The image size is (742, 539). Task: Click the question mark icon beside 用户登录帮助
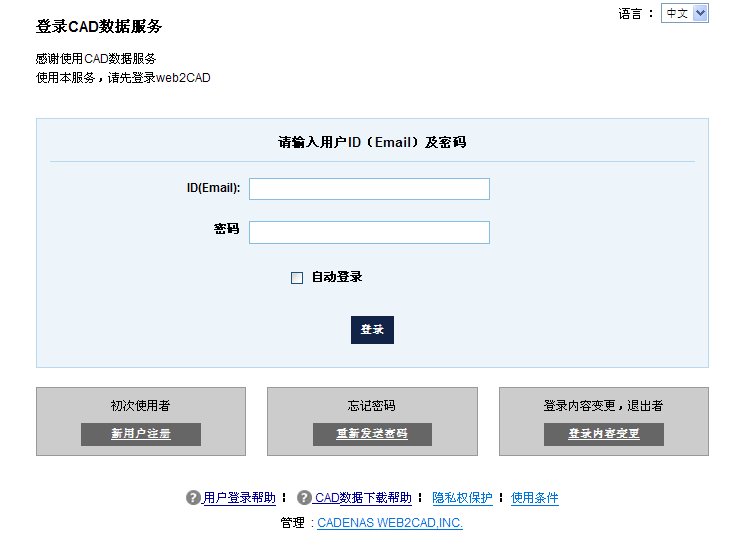coord(193,498)
